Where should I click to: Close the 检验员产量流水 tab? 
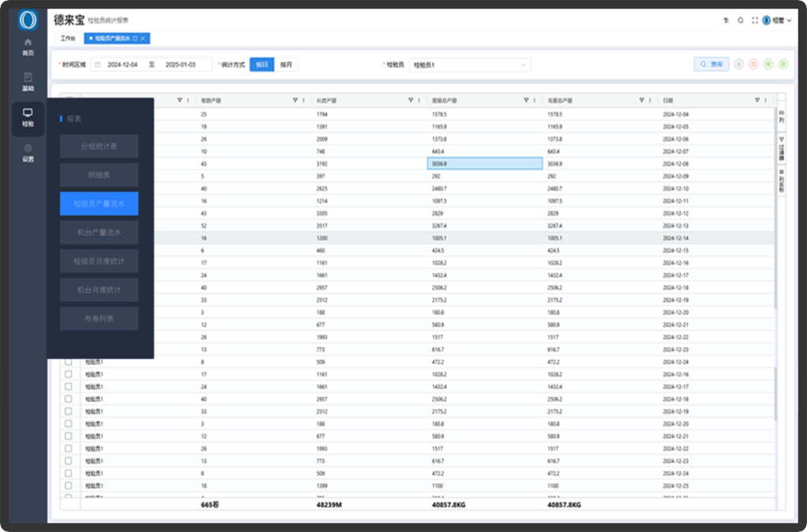(143, 39)
